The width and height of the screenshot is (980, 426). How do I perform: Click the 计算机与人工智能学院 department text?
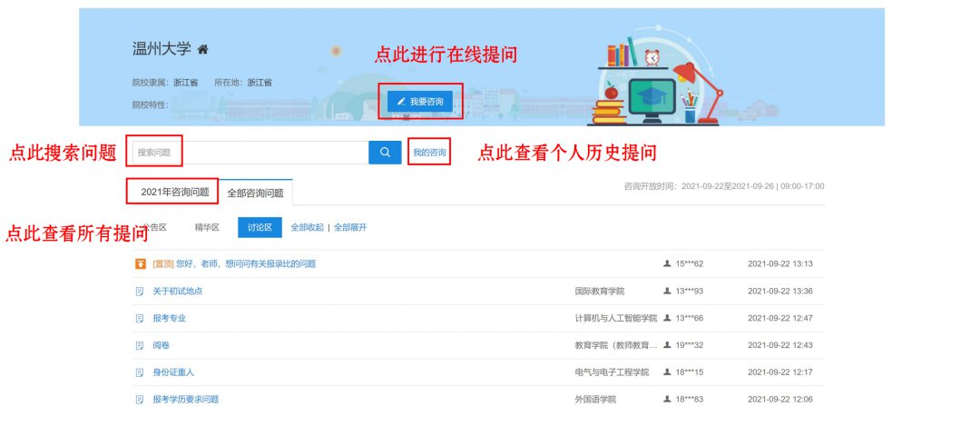[615, 319]
